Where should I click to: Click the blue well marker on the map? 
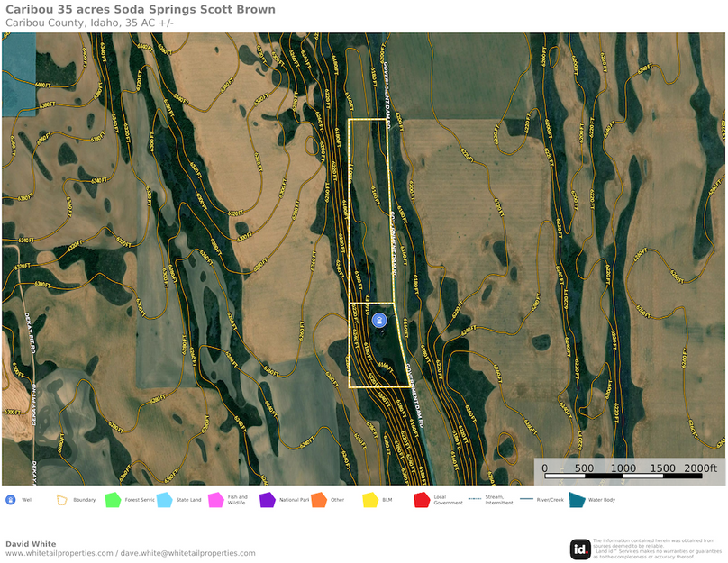379,320
